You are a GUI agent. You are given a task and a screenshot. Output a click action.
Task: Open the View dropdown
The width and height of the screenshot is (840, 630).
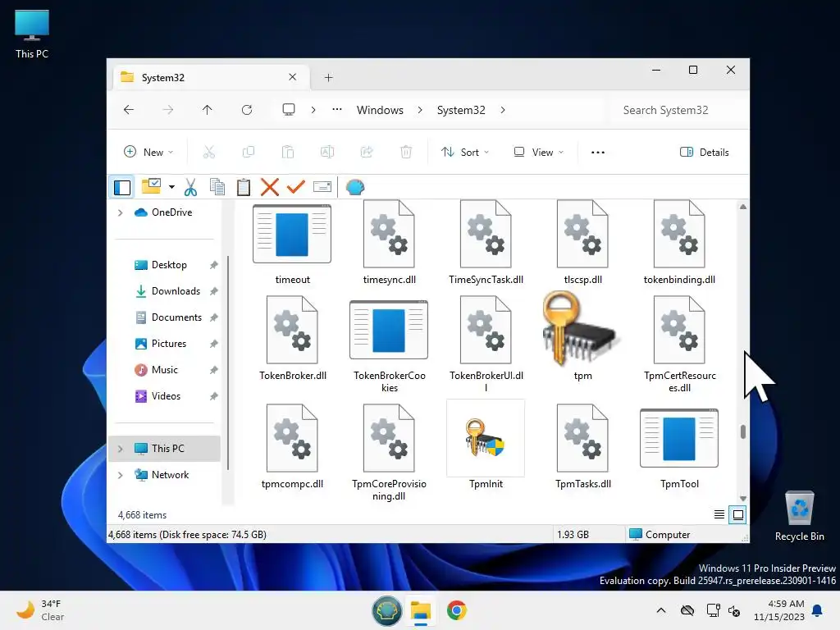click(x=538, y=152)
